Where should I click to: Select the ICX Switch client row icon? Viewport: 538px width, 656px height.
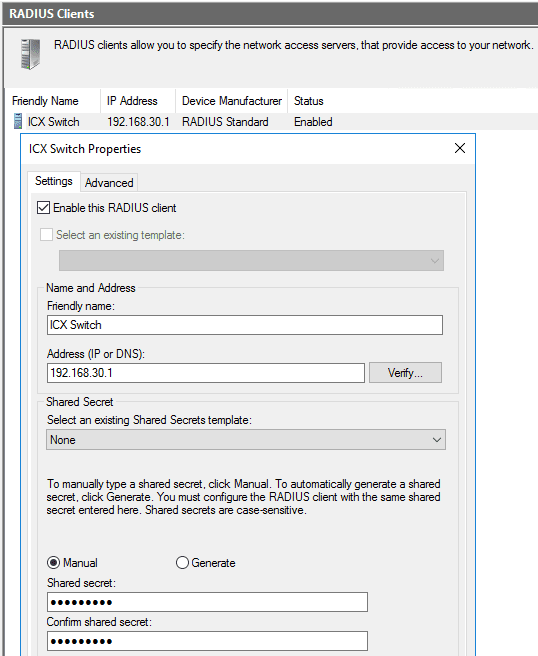[18, 121]
